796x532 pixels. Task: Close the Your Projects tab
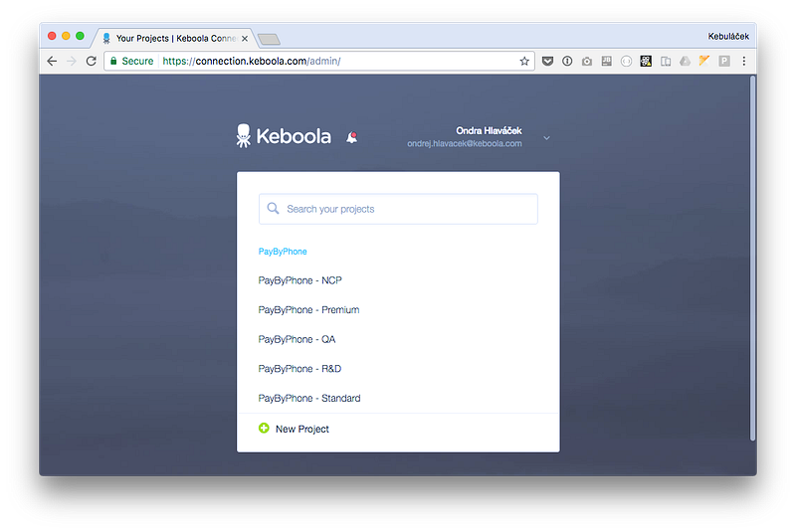[245, 39]
